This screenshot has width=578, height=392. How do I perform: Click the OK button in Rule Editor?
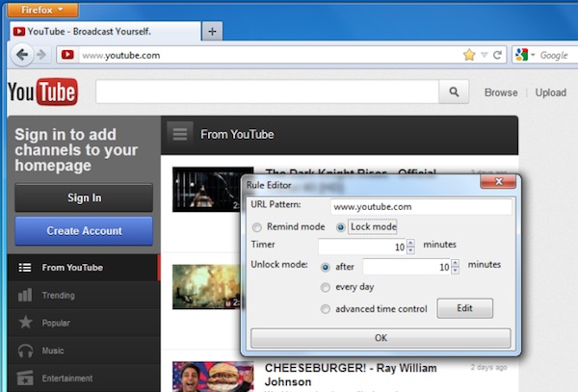click(381, 338)
